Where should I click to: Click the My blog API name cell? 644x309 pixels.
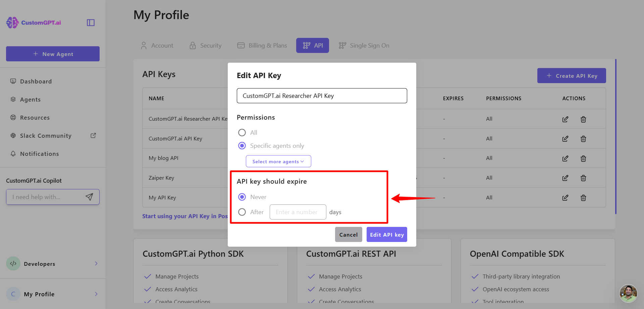pyautogui.click(x=163, y=158)
